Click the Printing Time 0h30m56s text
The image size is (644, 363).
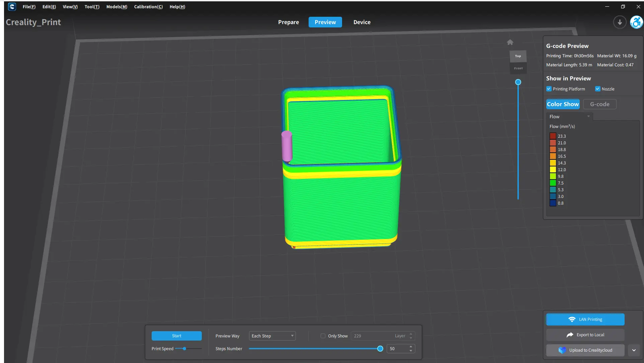coord(570,56)
